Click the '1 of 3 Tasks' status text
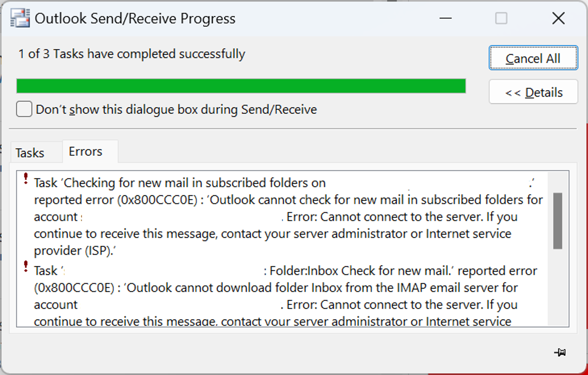This screenshot has width=588, height=375. [132, 54]
